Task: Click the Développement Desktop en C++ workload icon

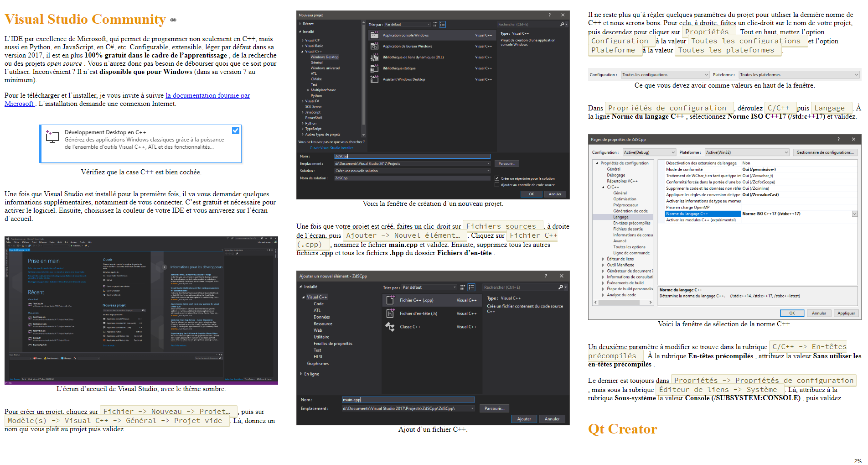Action: point(52,136)
